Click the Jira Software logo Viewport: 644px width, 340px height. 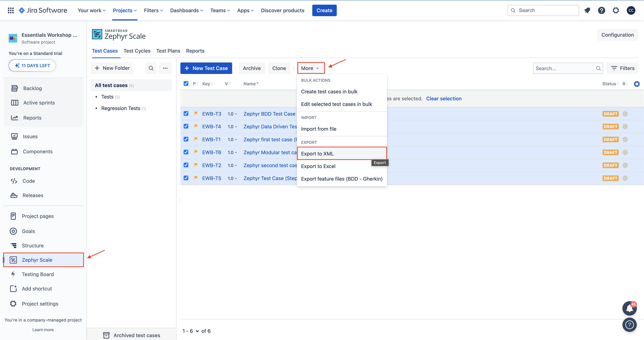tap(43, 10)
